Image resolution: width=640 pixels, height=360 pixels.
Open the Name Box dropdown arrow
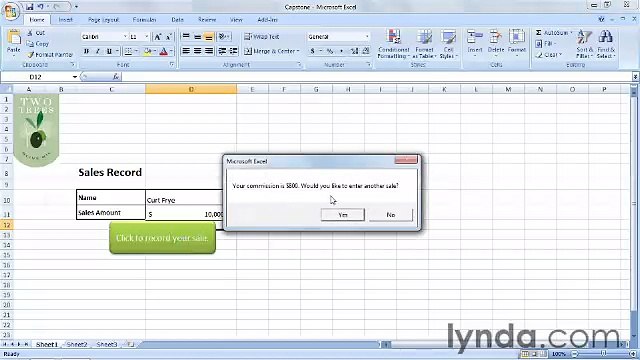tap(75, 77)
